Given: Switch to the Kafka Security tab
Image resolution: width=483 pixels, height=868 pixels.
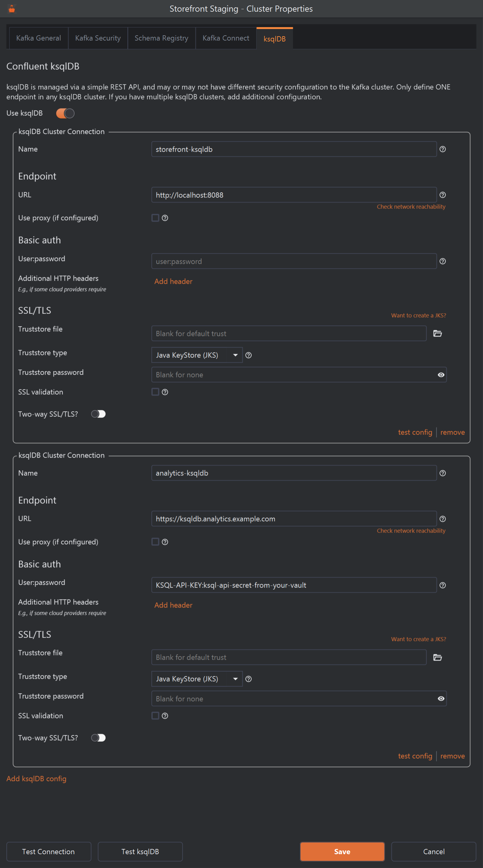Looking at the screenshot, I should point(98,38).
